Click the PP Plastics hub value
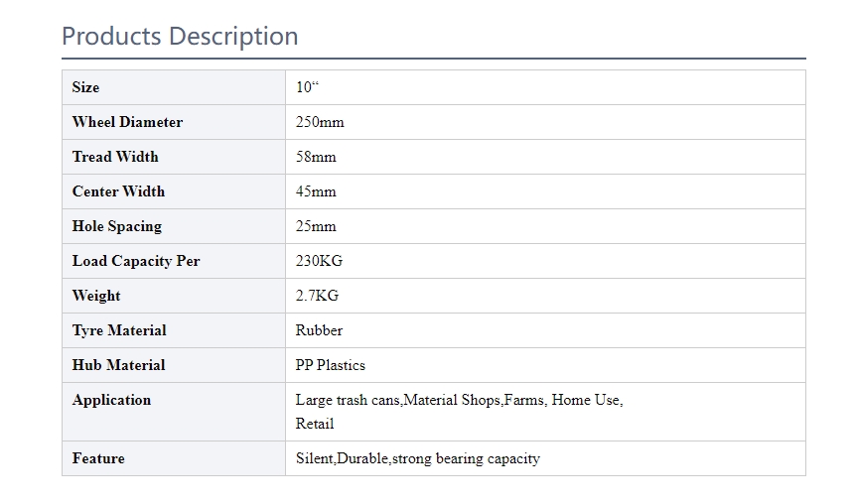Viewport: 855px width, 504px height. coord(331,365)
